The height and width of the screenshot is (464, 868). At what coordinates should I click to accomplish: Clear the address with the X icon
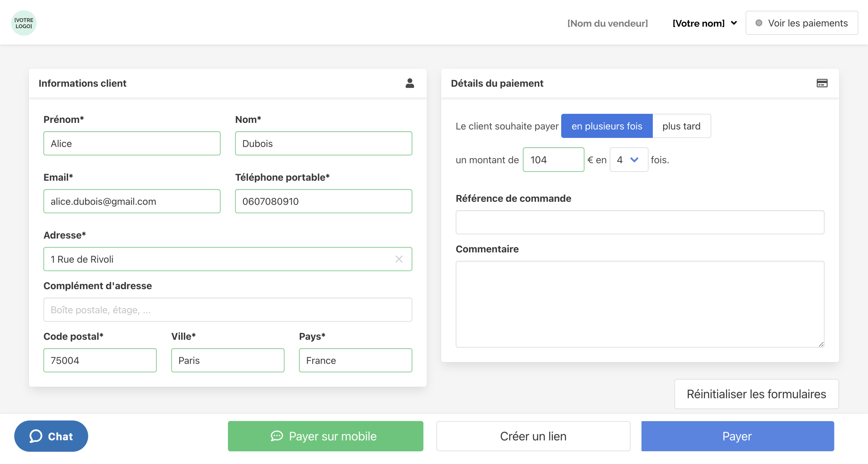399,259
